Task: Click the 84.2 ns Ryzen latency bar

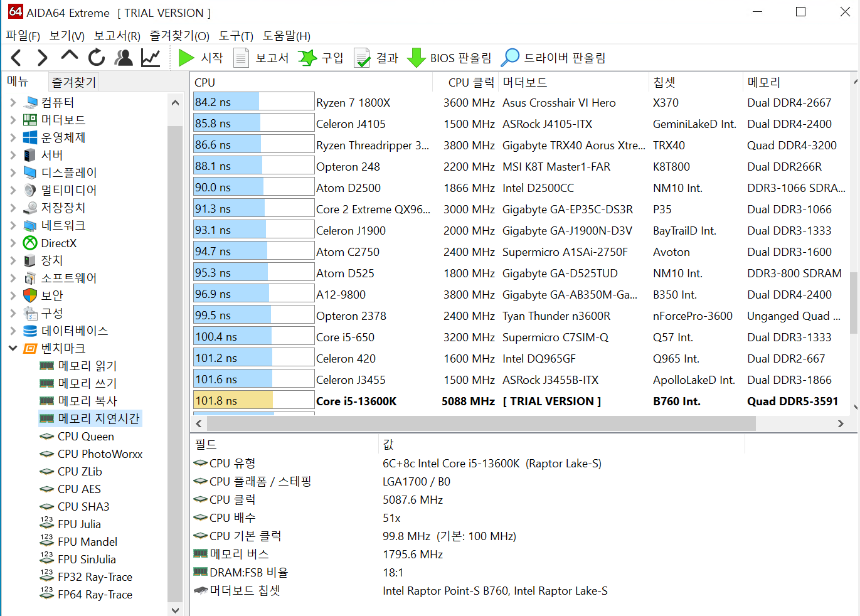Action: click(x=253, y=102)
